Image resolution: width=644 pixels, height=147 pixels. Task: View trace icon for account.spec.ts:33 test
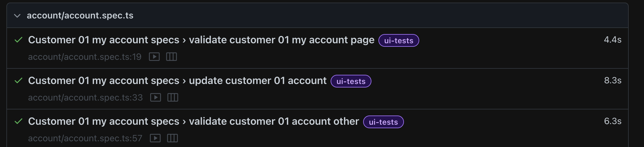point(173,98)
